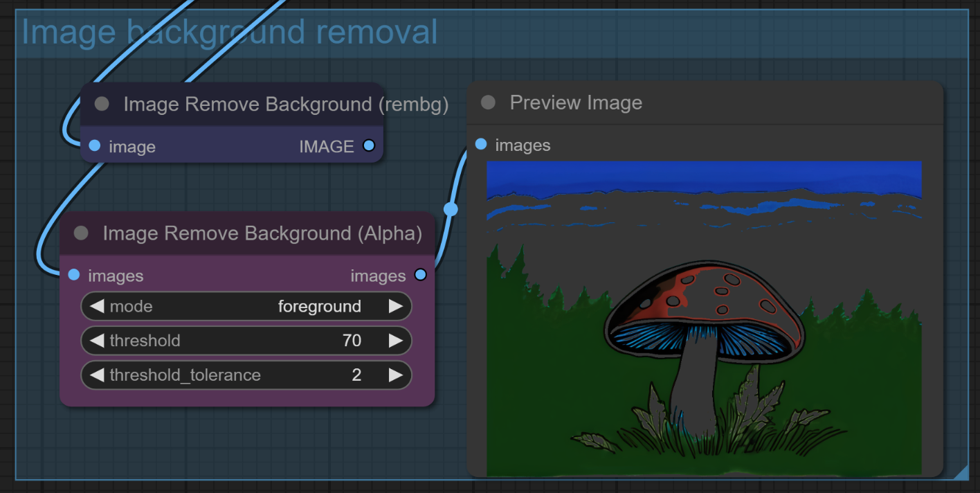Switch mode to the next option with right arrow
The width and height of the screenshot is (980, 493).
(x=395, y=306)
